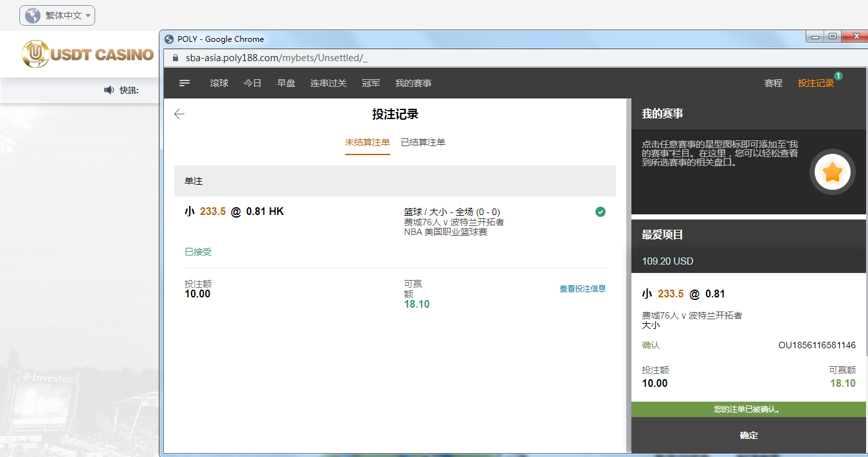Viewport: 868px width, 457px height.
Task: Open the hamburger menu icon
Action: pyautogui.click(x=185, y=83)
